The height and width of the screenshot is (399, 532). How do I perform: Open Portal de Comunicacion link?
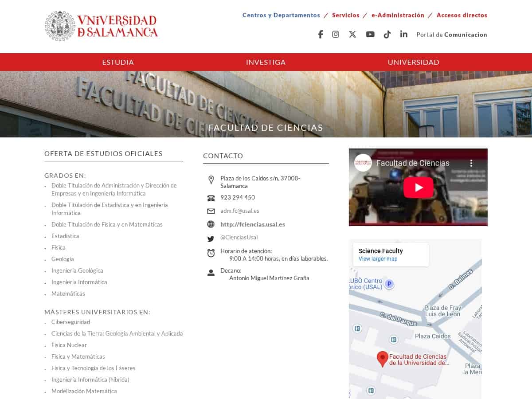click(x=452, y=35)
